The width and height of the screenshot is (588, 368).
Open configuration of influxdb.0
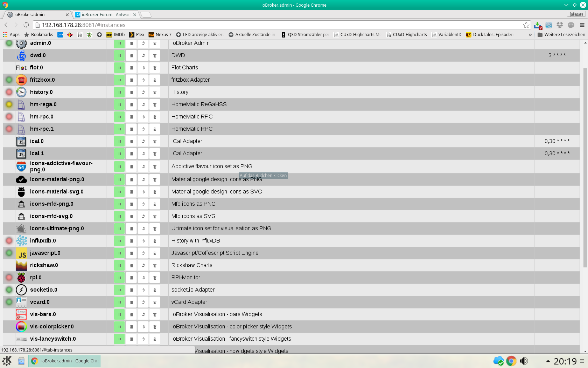click(x=131, y=241)
